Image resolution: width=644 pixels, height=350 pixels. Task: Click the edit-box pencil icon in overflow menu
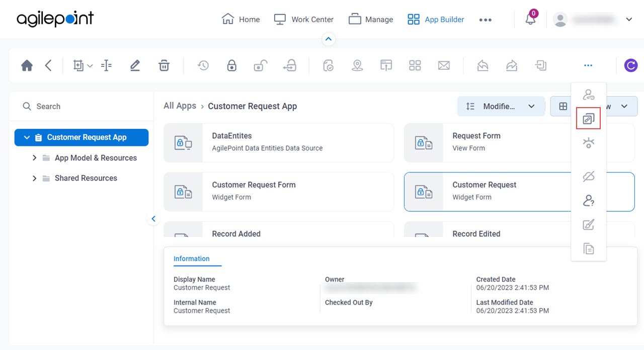pos(589,225)
